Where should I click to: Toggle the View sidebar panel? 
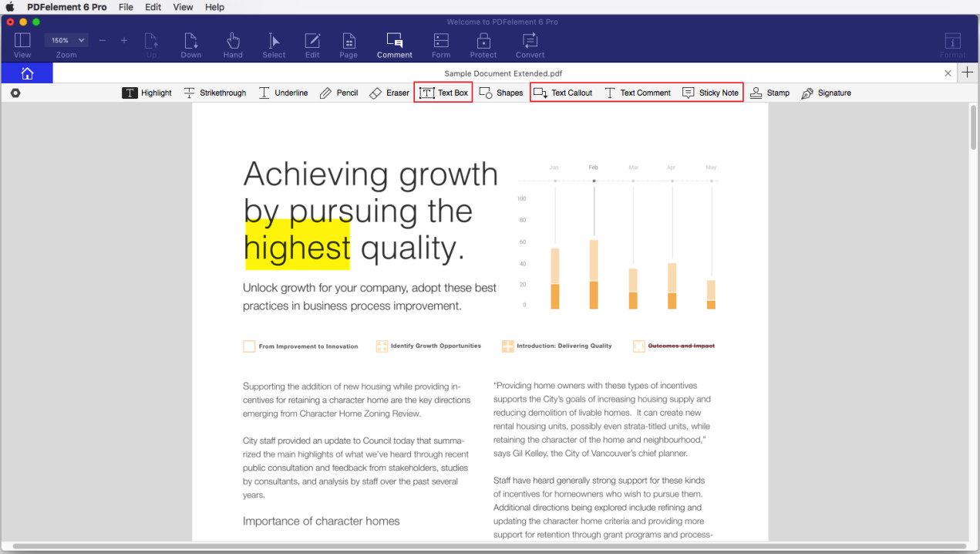(x=22, y=45)
